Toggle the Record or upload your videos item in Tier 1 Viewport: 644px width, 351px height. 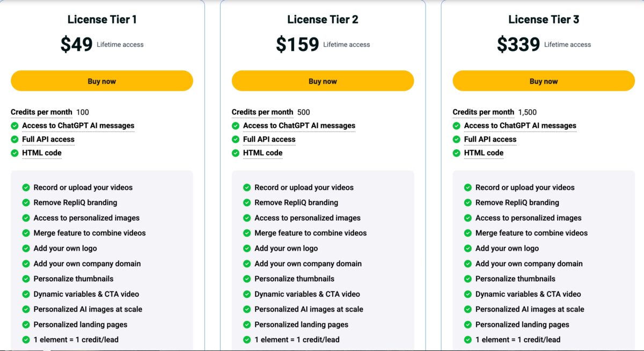83,187
